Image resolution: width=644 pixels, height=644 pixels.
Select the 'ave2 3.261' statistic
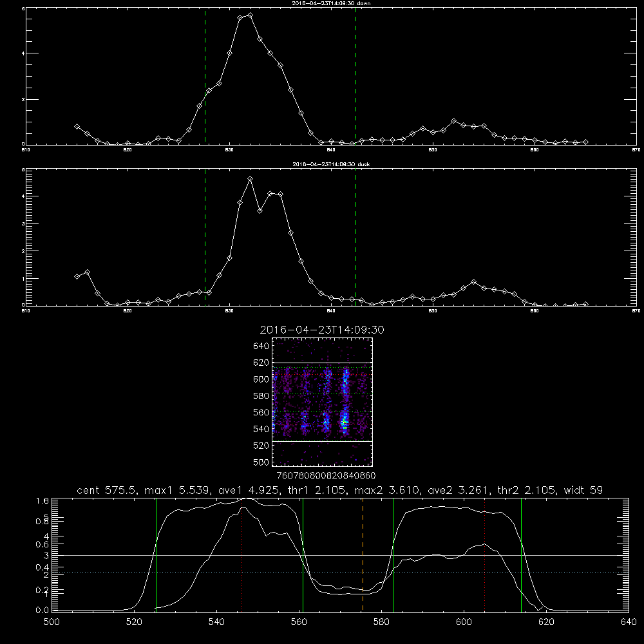click(x=459, y=490)
